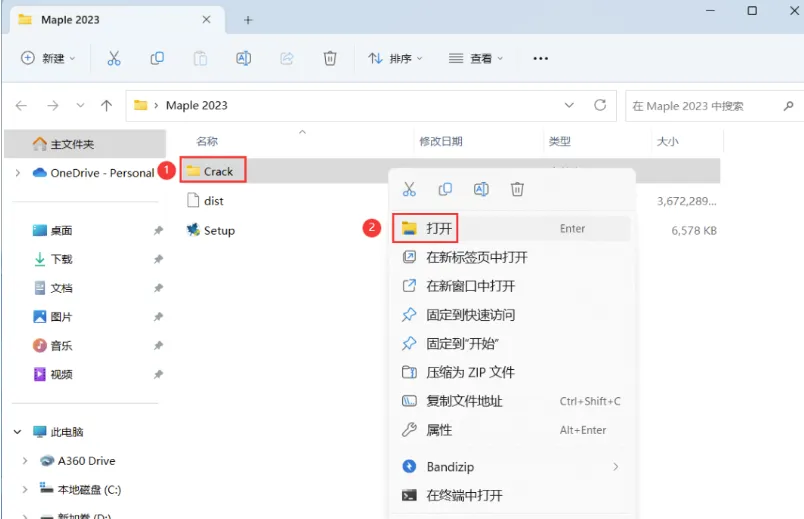Click the Cut icon in the toolbar
804x519 pixels.
click(114, 58)
